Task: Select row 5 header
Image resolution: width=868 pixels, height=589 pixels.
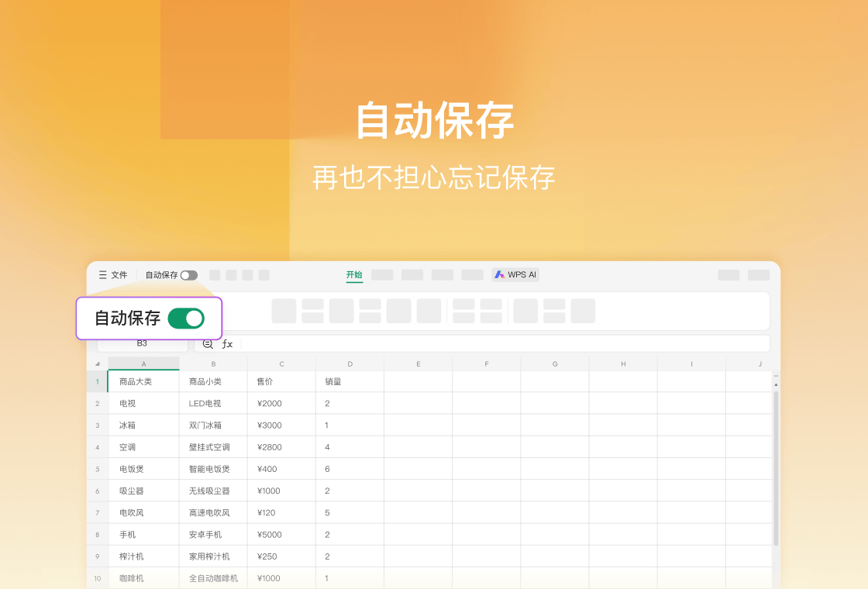Action: [x=97, y=469]
